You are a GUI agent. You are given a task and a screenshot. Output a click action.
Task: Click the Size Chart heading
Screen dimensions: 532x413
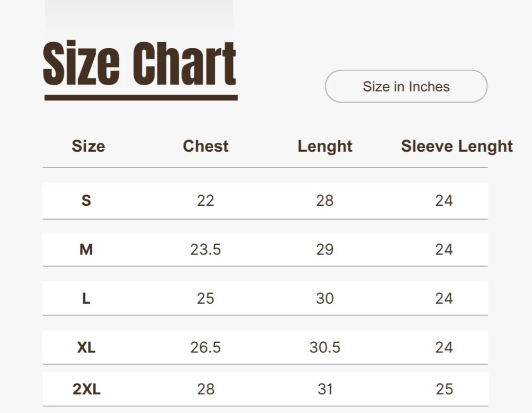click(140, 64)
